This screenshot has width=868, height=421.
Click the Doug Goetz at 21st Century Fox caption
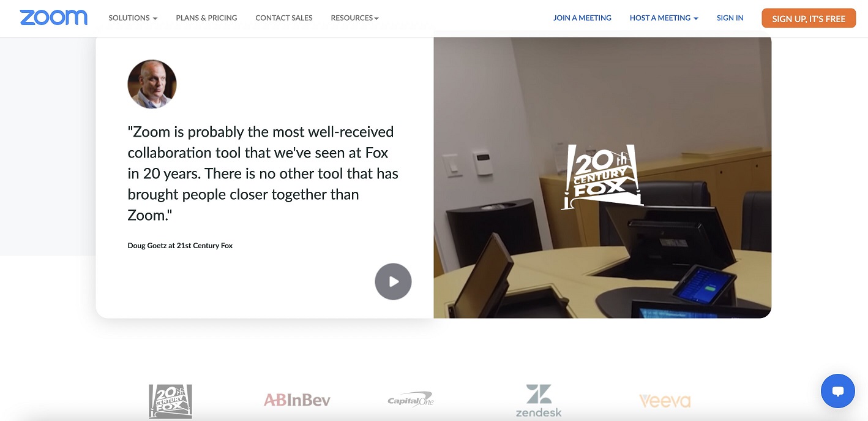(180, 245)
